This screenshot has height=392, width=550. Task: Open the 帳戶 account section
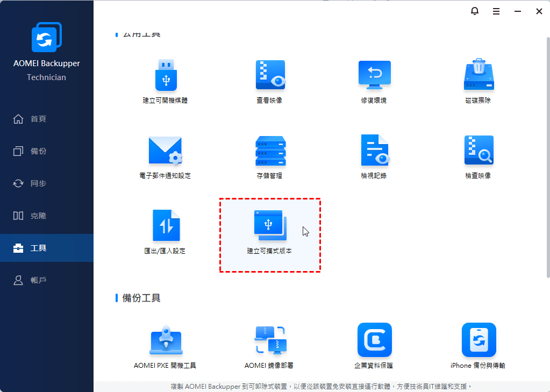47,280
